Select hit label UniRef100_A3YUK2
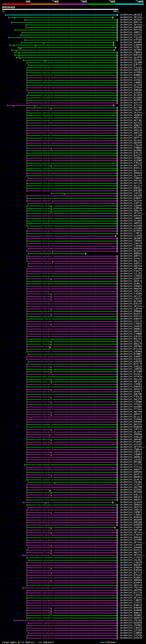The width and height of the screenshot is (146, 644). [131, 80]
